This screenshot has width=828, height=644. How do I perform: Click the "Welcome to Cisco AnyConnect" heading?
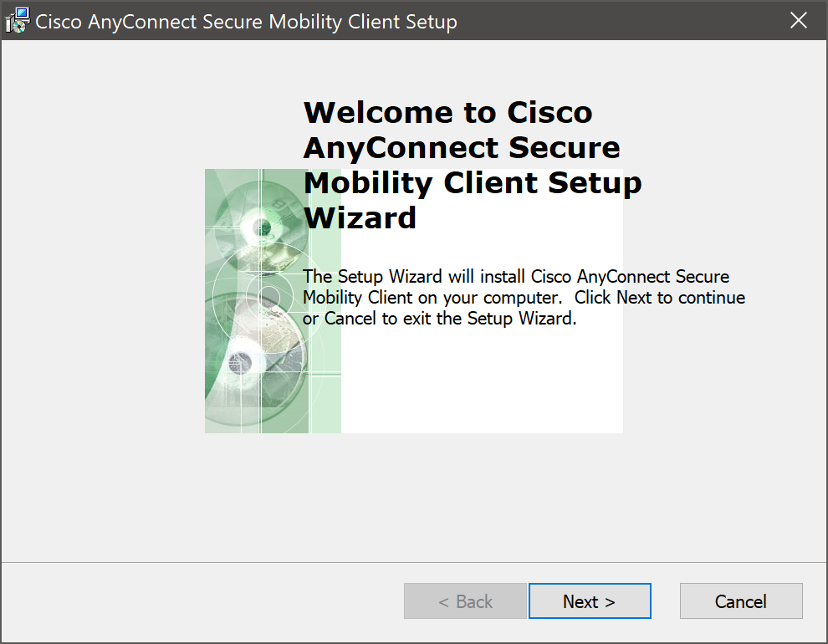click(x=473, y=165)
